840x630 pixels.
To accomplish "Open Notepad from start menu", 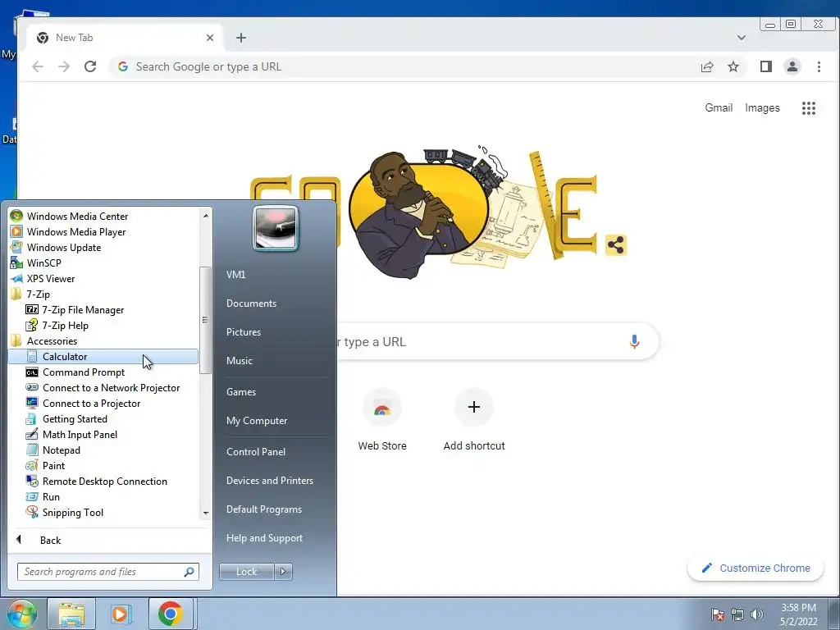I will pyautogui.click(x=103, y=450).
